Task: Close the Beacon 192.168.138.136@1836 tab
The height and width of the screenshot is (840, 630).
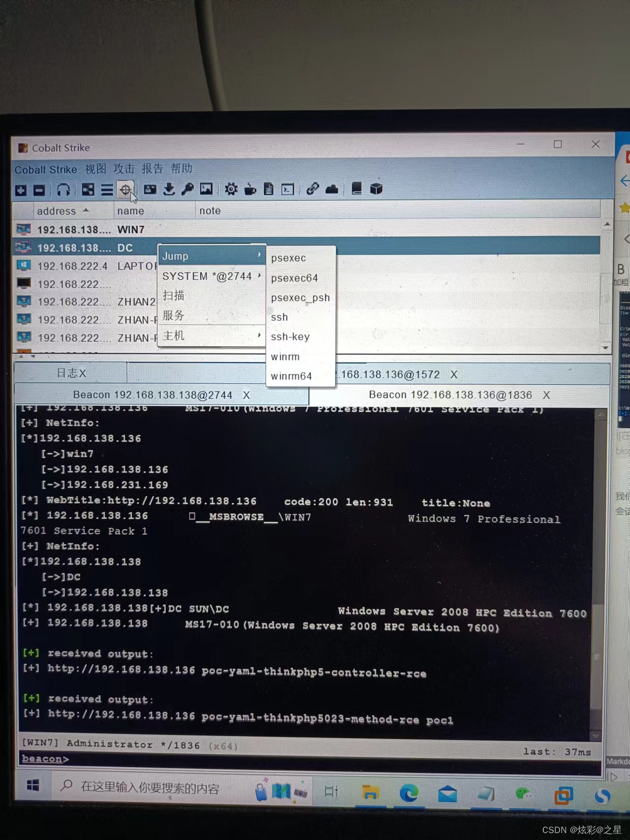Action: click(546, 395)
